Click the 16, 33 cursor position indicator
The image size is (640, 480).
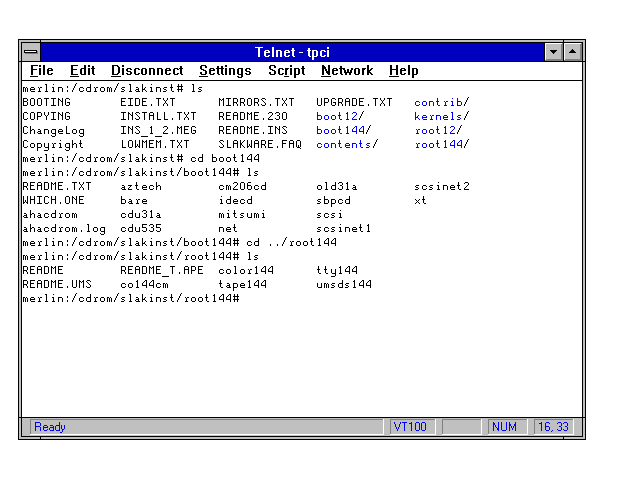553,427
